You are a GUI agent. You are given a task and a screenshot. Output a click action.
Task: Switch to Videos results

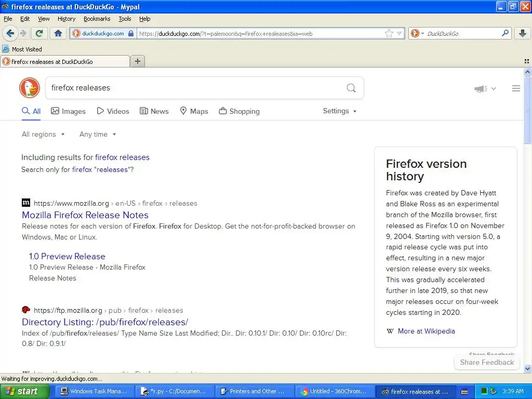coord(113,111)
